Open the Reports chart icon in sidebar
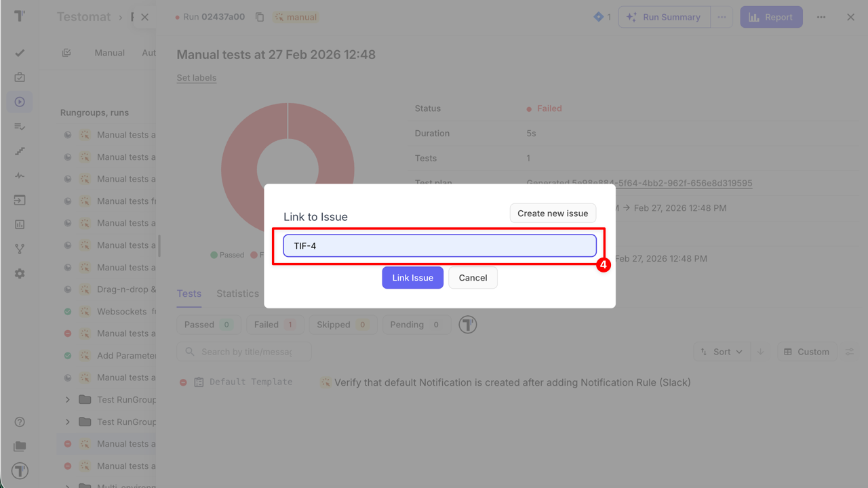868x488 pixels. [19, 224]
